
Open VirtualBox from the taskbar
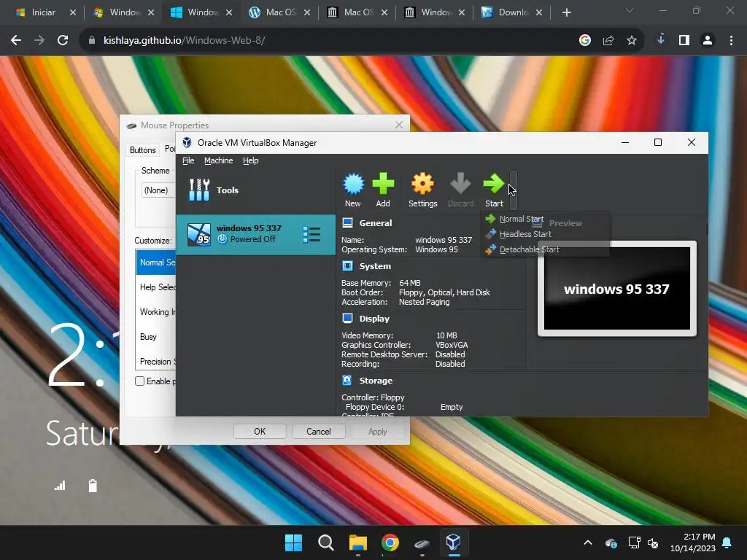454,542
